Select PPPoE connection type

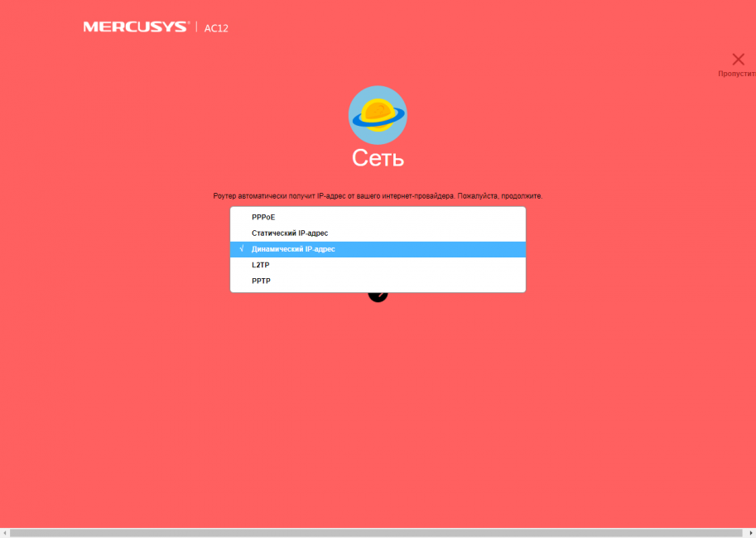pyautogui.click(x=378, y=218)
